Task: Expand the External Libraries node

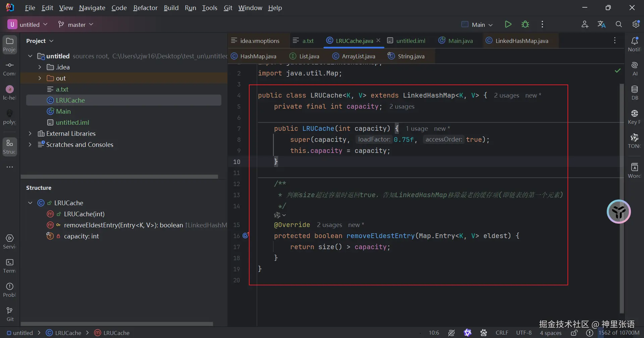Action: point(30,134)
